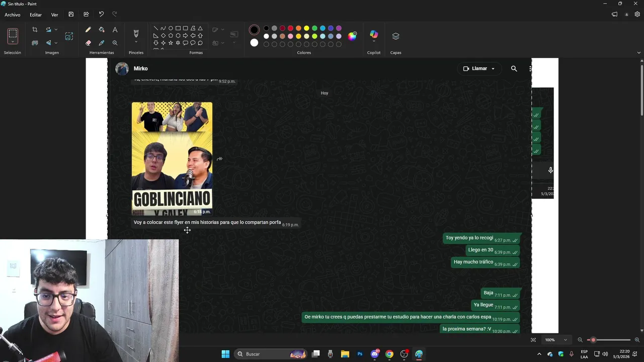Click the Goblinciano flyer image
This screenshot has width=644, height=362.
(x=172, y=159)
